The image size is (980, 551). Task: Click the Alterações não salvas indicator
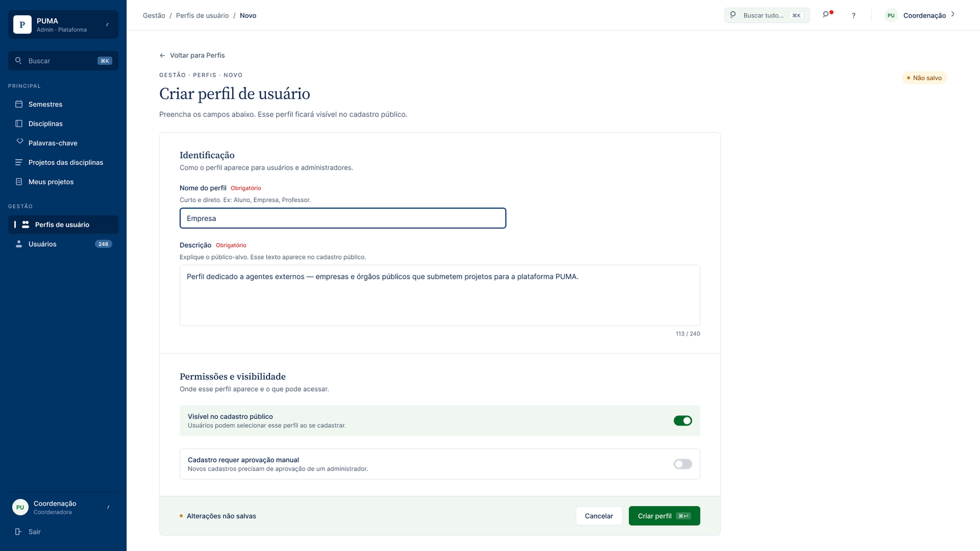pyautogui.click(x=218, y=516)
